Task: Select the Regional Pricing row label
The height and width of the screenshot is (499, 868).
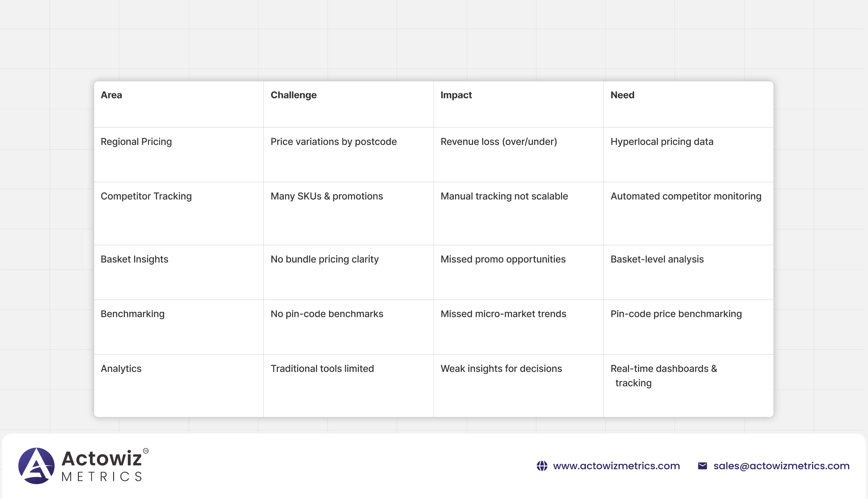Action: point(136,141)
